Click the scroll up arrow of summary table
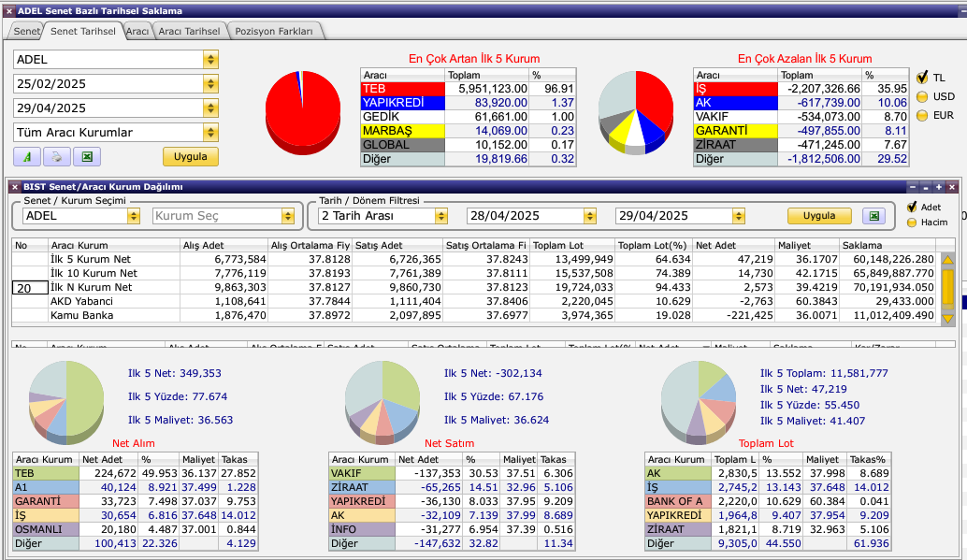 948,260
